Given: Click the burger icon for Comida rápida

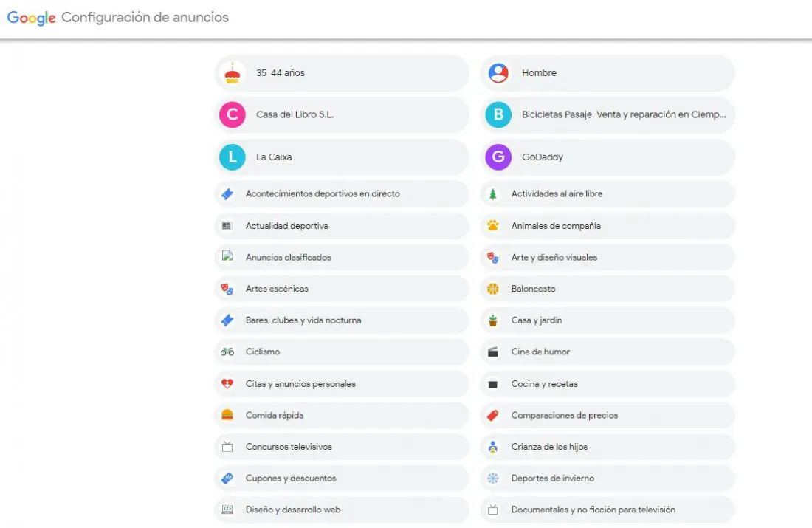Looking at the screenshot, I should tap(227, 415).
